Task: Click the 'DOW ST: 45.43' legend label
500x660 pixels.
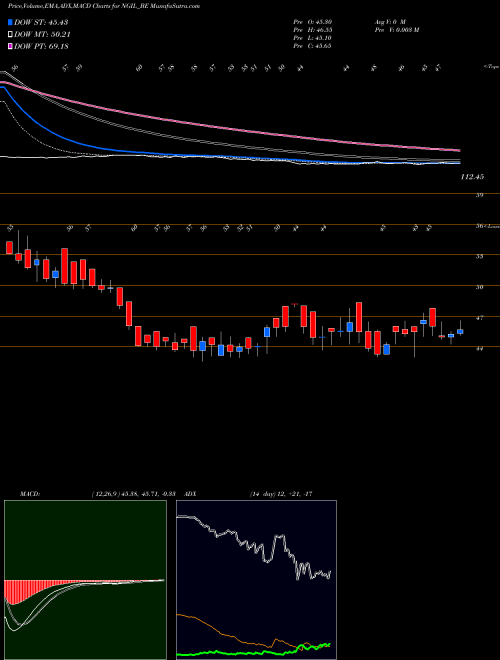Action: coord(41,22)
